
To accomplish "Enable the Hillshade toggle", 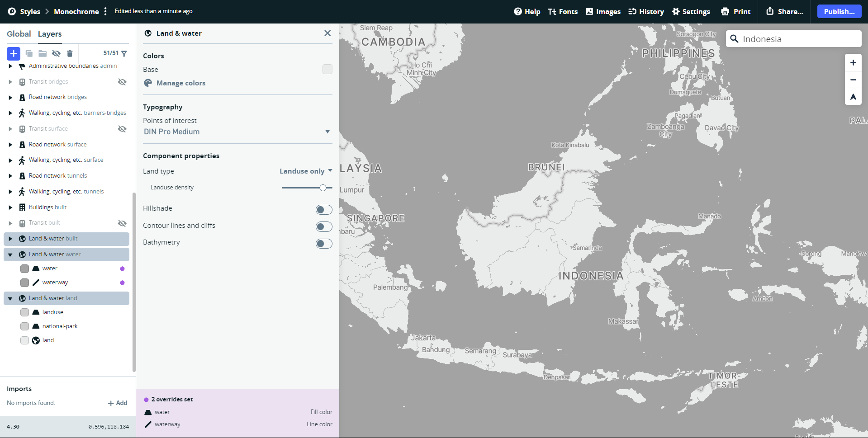I will point(323,210).
